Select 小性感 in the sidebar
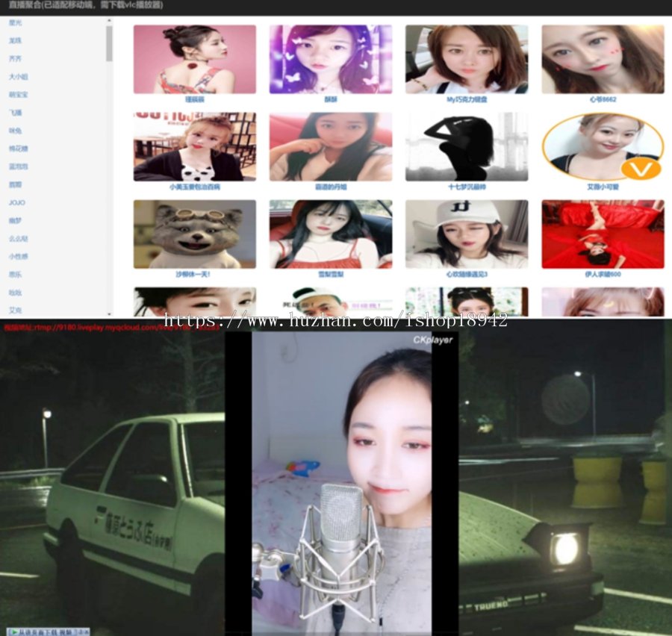Image resolution: width=672 pixels, height=636 pixels. (x=18, y=257)
